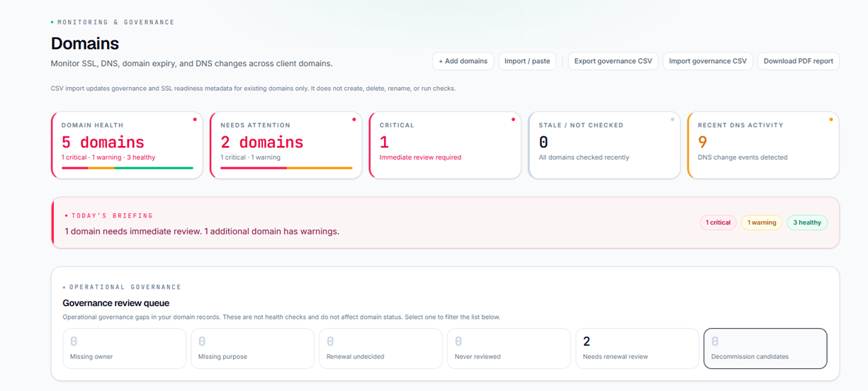The width and height of the screenshot is (868, 391).
Task: Filter by Missing purpose tile
Action: point(252,348)
